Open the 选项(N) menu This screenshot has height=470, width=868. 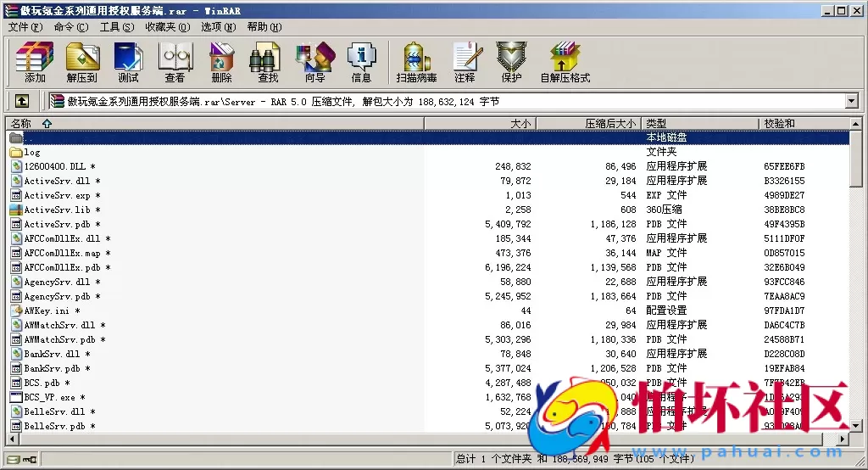(218, 27)
